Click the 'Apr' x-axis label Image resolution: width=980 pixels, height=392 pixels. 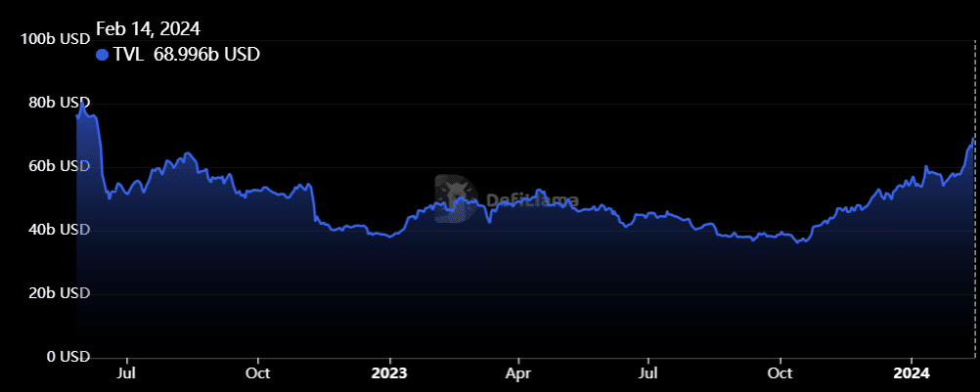click(x=518, y=373)
